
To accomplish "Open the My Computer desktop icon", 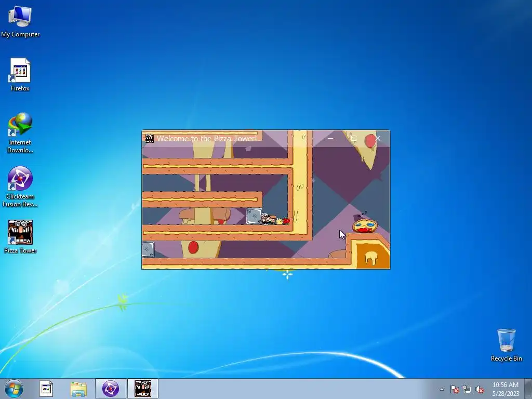I will point(20,22).
